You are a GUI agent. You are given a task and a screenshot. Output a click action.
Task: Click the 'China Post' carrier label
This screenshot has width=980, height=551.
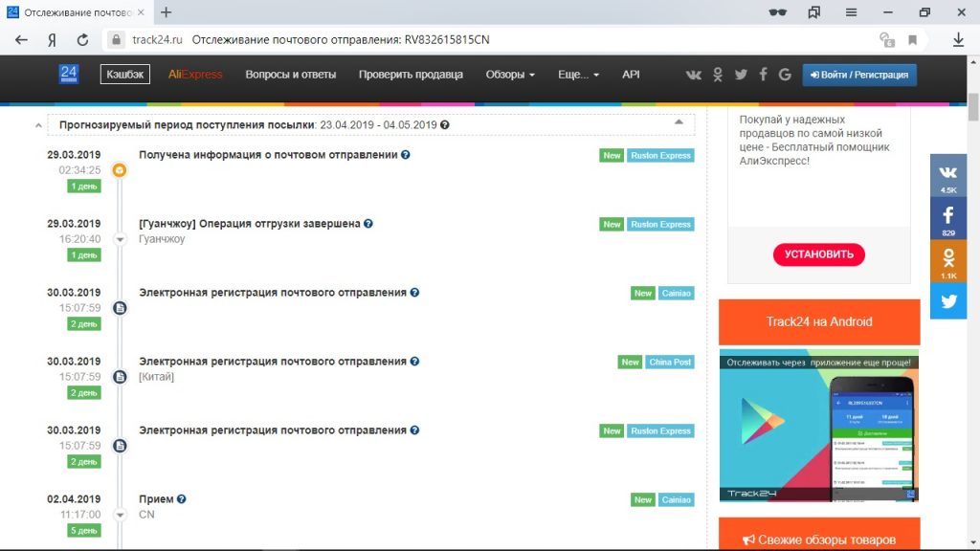pyautogui.click(x=670, y=363)
